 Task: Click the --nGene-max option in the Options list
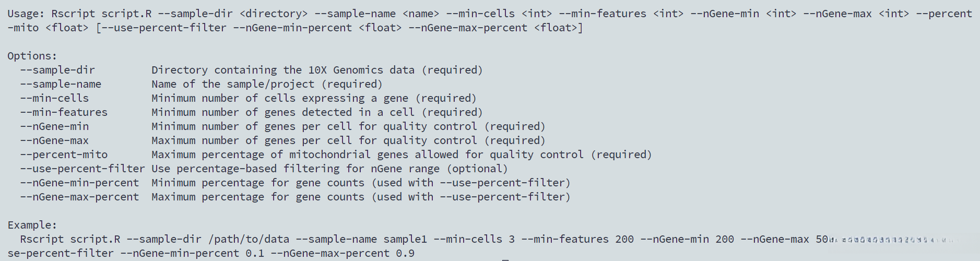point(54,140)
